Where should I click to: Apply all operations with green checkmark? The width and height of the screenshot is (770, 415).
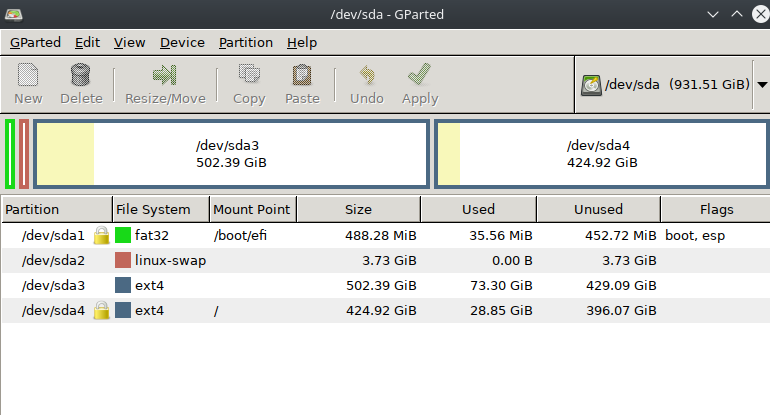[x=420, y=75]
